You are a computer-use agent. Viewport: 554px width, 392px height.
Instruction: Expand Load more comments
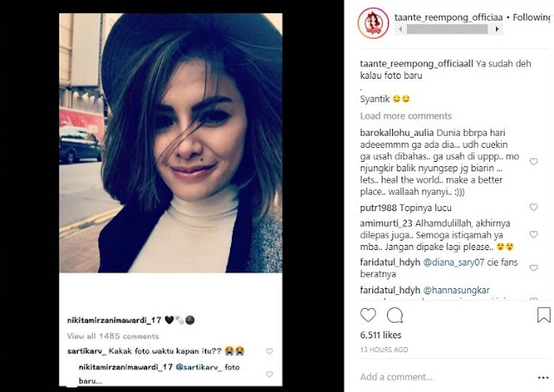(406, 116)
